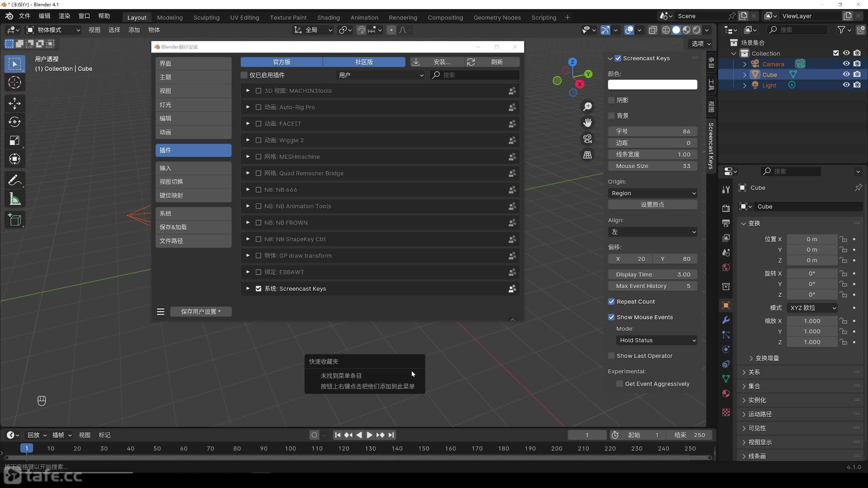Click the pan view hand icon
The height and width of the screenshot is (488, 868).
point(587,123)
